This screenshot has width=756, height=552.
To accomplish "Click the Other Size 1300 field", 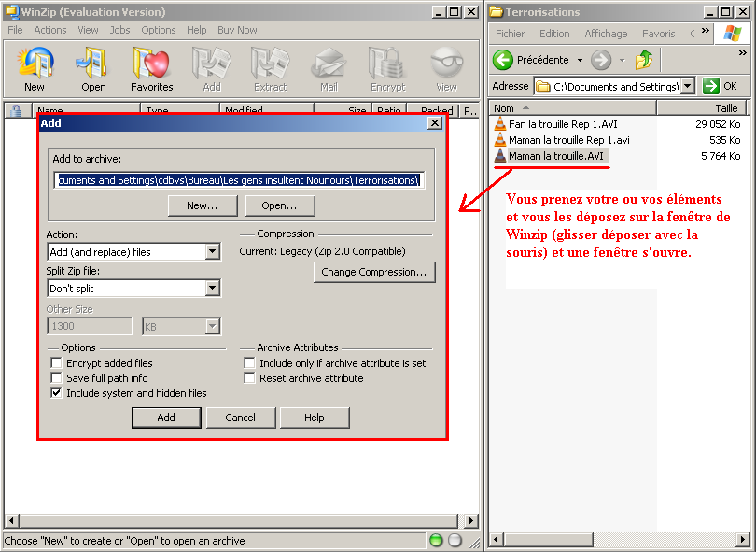I will [90, 326].
